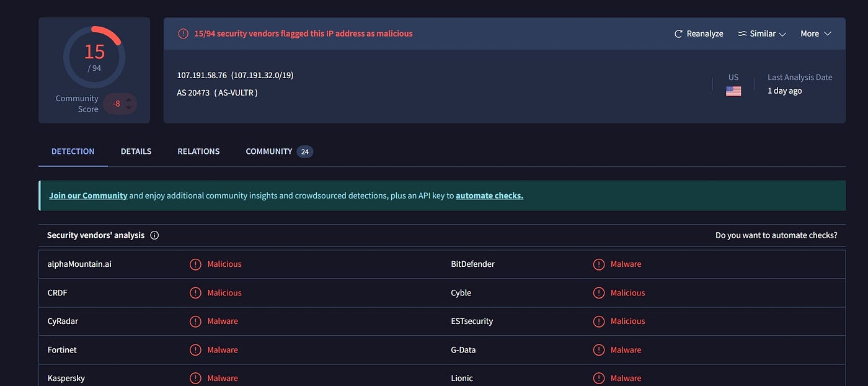Screen dimensions: 868x386
Task: Click the COMMUNITY count badge 24
Action: [x=304, y=151]
